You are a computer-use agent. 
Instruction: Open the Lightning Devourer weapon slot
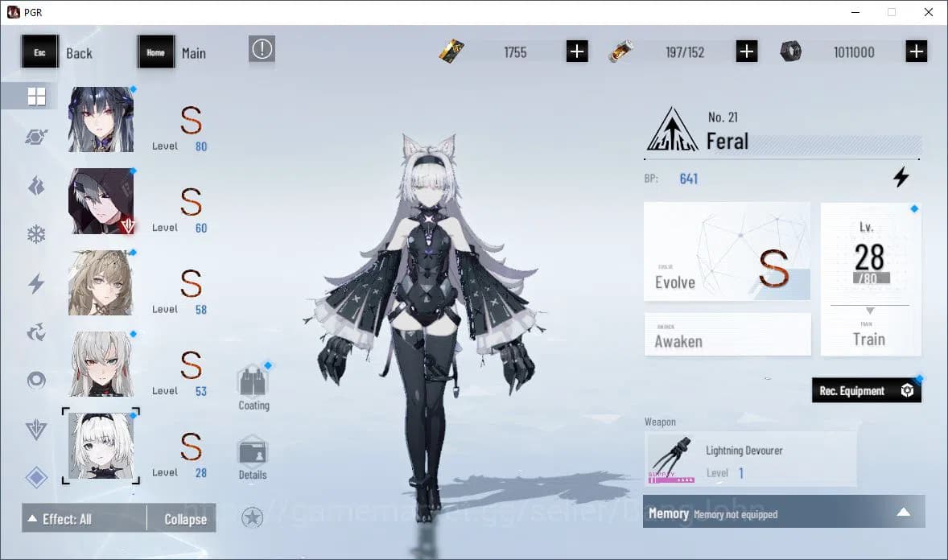point(750,459)
